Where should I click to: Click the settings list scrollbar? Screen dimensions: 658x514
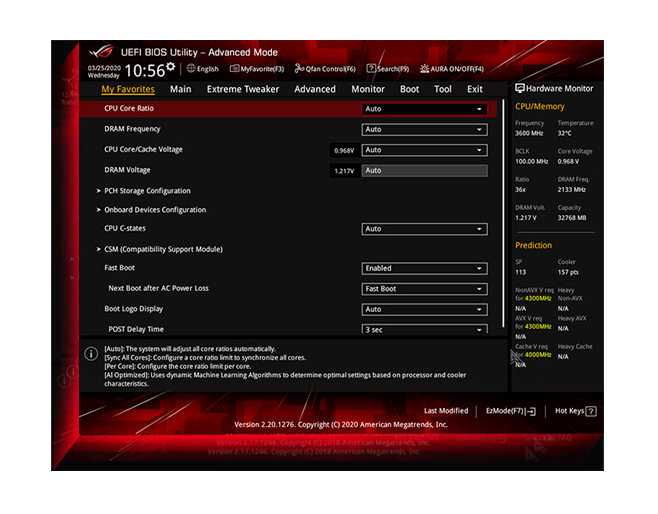pos(503,213)
